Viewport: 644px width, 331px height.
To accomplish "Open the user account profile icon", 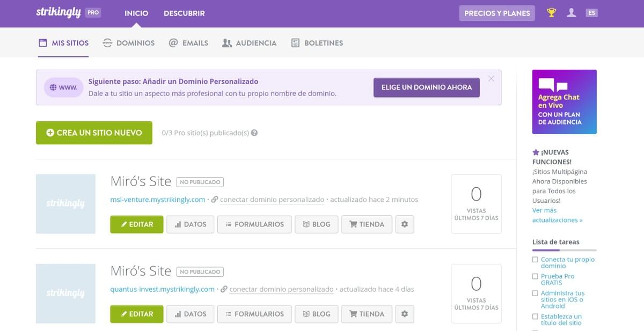I will (572, 13).
